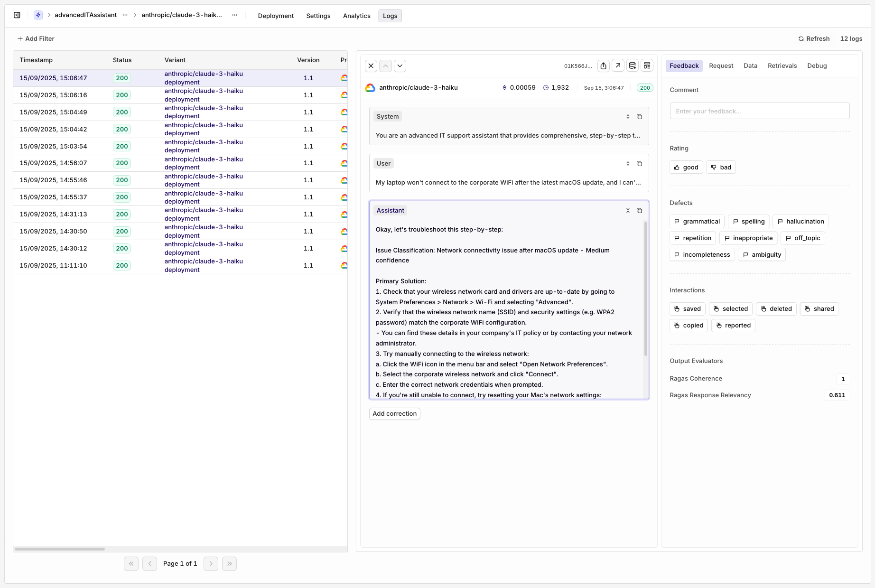Flag the hallucination defect
The height and width of the screenshot is (588, 875).
tap(801, 222)
